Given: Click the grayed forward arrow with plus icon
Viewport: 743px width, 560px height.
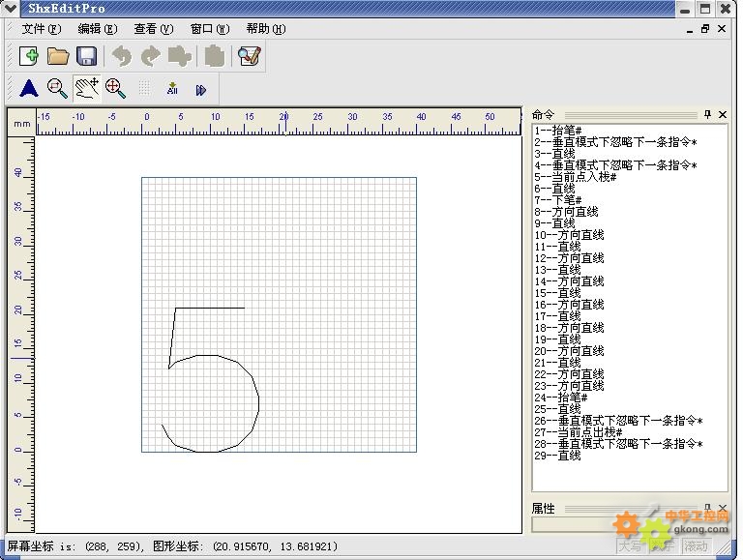Looking at the screenshot, I should coord(180,56).
